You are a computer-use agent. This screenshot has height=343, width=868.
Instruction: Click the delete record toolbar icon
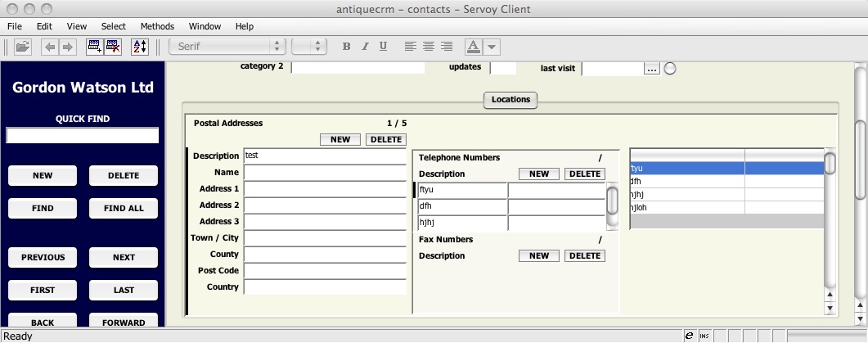click(x=113, y=47)
